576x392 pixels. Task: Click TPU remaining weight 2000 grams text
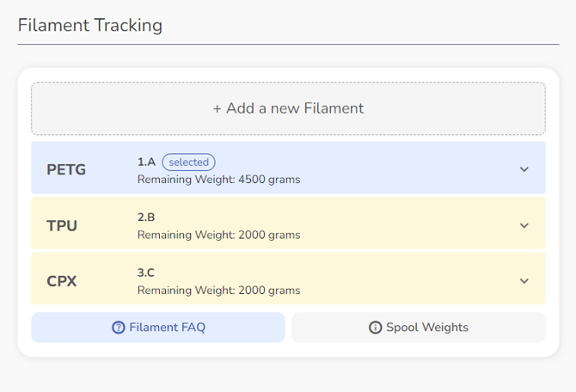(218, 235)
